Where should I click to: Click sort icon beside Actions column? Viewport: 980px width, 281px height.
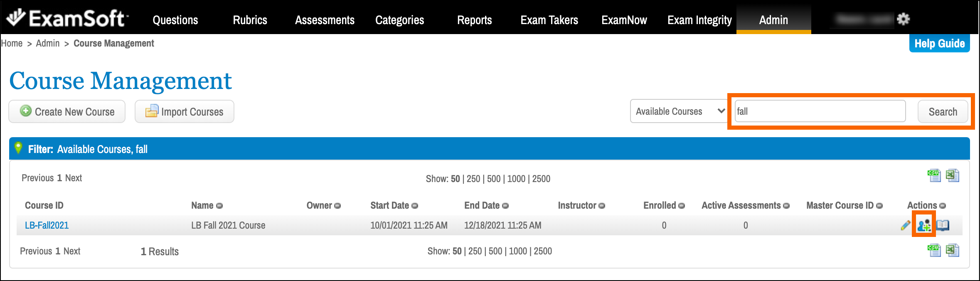click(x=943, y=206)
